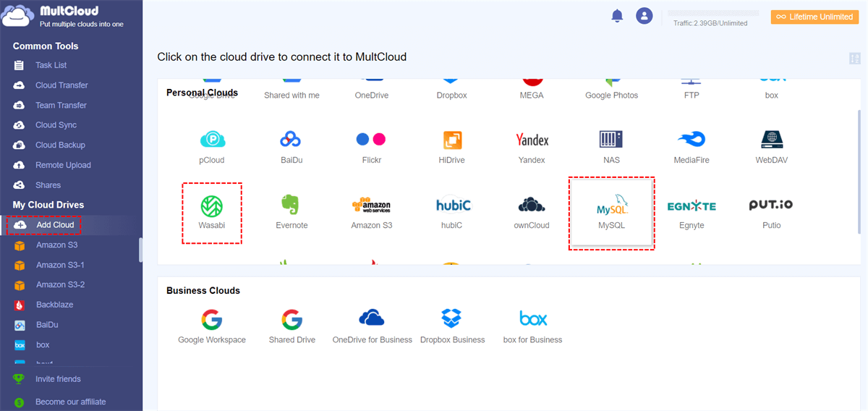Select the Egnyte cloud

[x=692, y=213]
